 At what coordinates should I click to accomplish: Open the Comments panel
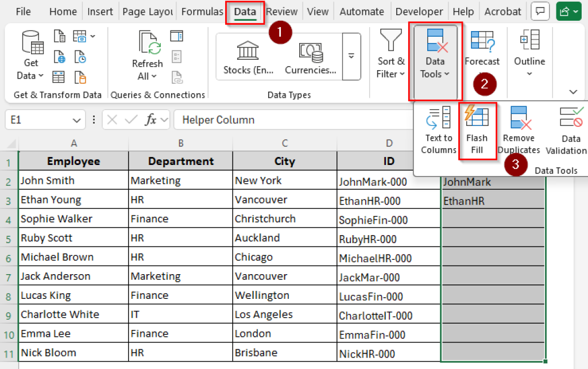click(x=540, y=11)
